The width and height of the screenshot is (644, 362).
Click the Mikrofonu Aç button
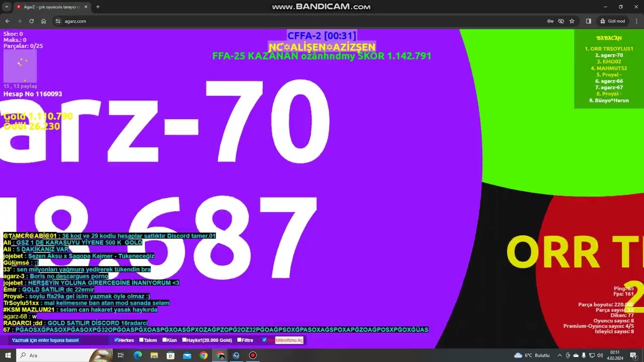[289, 340]
